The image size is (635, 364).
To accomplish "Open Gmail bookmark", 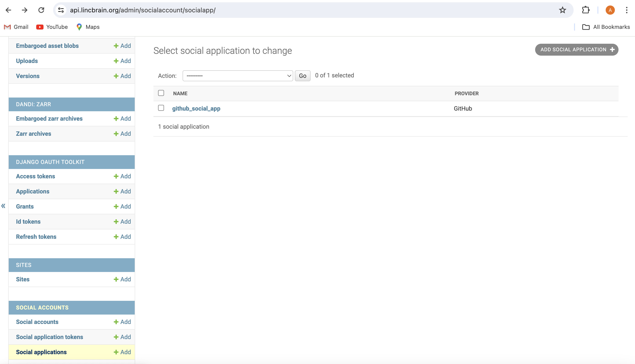I will pyautogui.click(x=16, y=27).
